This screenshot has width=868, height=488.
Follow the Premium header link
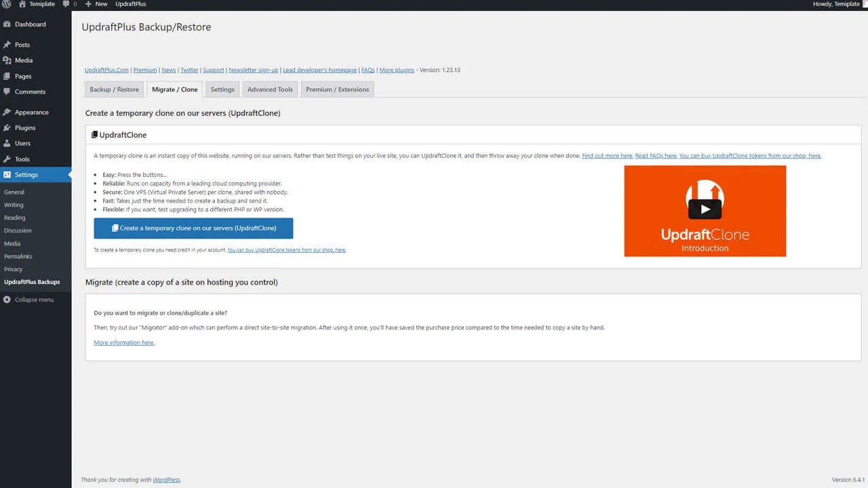click(x=145, y=70)
